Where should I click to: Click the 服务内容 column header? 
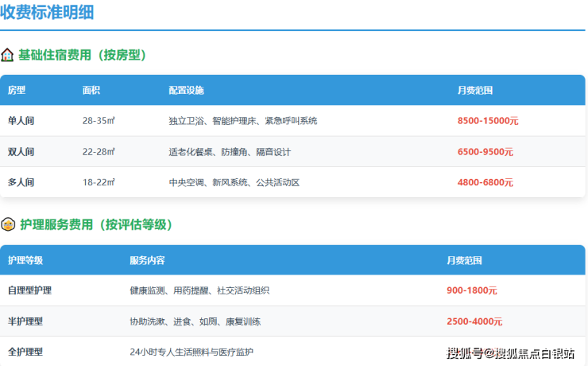(147, 260)
